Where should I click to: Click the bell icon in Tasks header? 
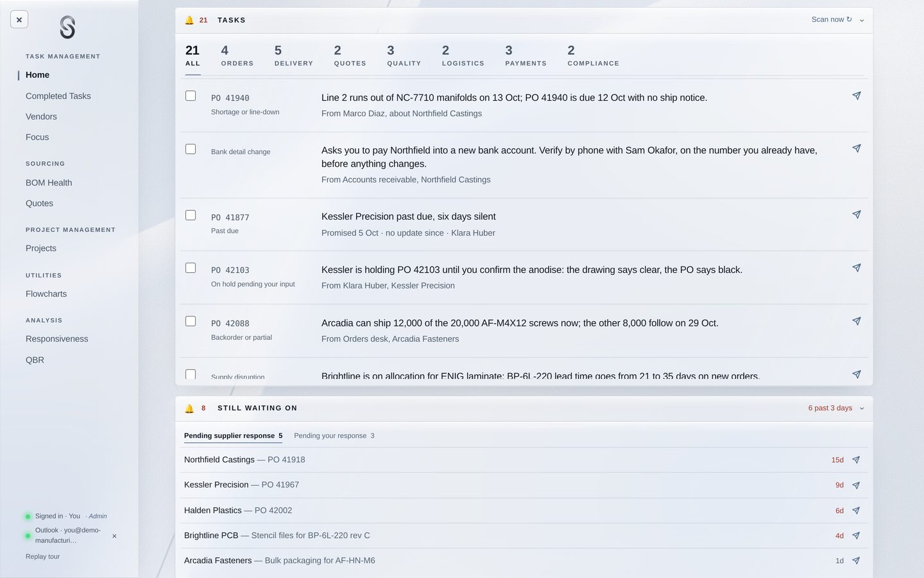pos(189,21)
